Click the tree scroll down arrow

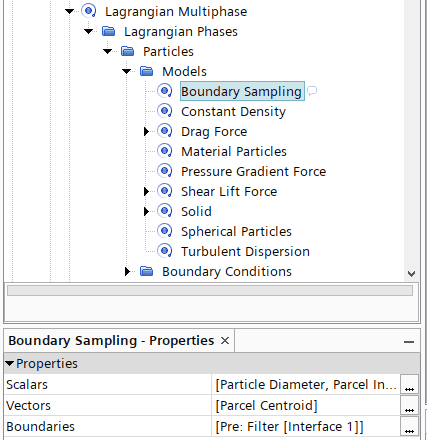(411, 274)
